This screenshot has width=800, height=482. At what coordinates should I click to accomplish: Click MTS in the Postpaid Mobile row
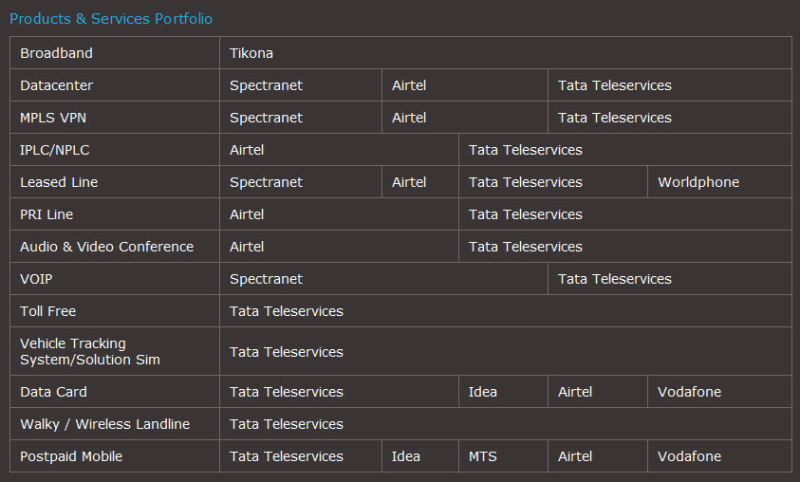483,456
